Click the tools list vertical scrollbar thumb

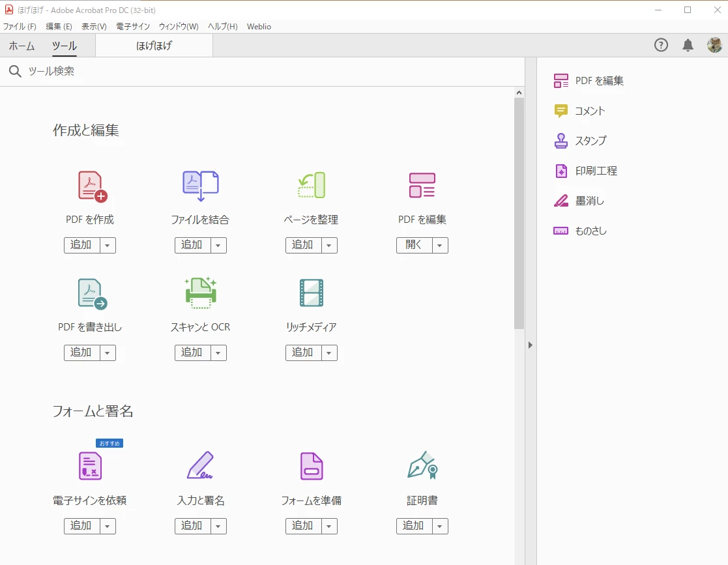point(519,214)
